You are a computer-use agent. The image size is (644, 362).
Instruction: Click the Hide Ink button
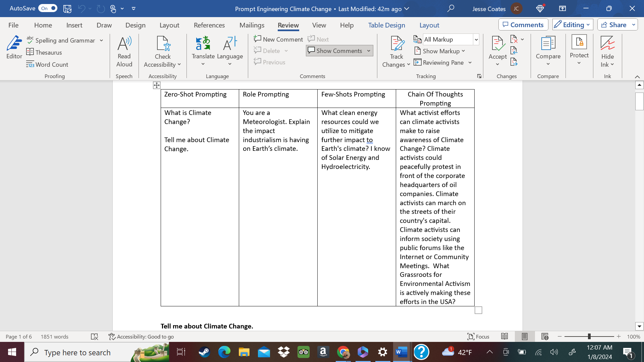point(607,52)
